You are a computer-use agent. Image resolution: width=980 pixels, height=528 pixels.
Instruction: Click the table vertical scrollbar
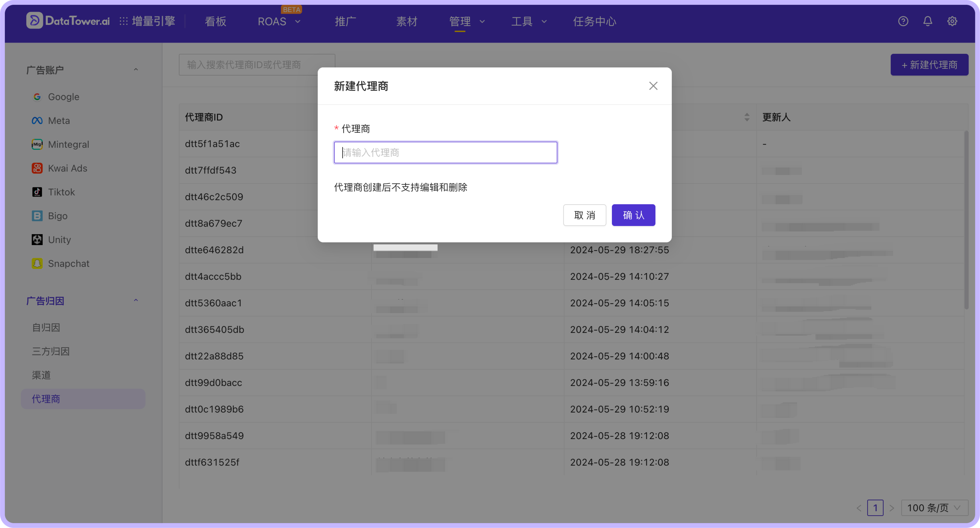click(x=966, y=220)
